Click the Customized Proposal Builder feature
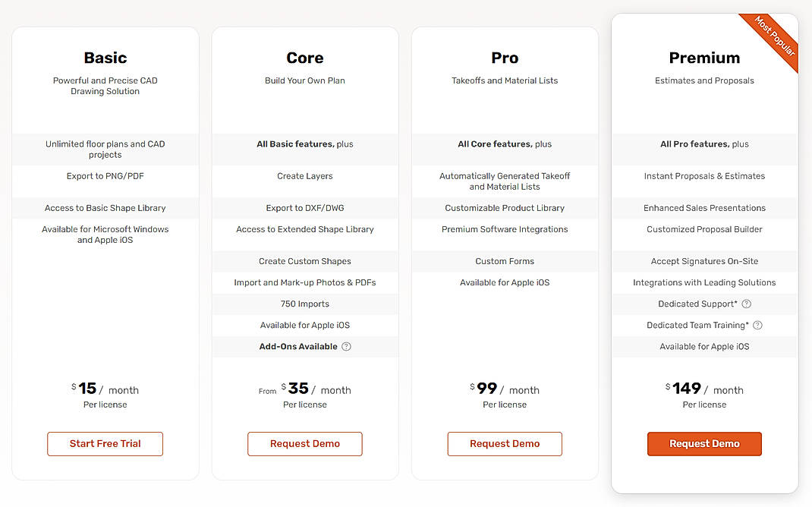Image resolution: width=812 pixels, height=507 pixels. pos(704,229)
